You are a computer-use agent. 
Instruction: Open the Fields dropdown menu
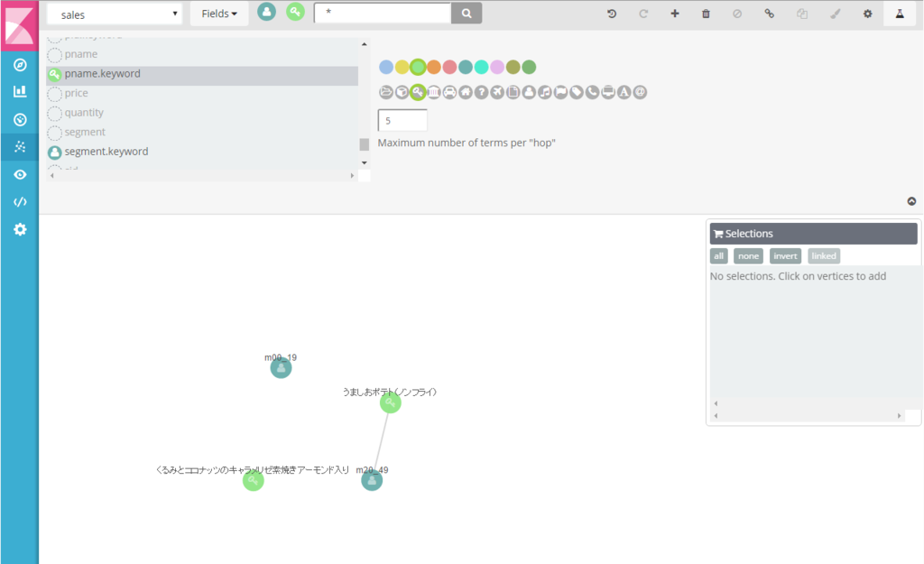point(219,14)
